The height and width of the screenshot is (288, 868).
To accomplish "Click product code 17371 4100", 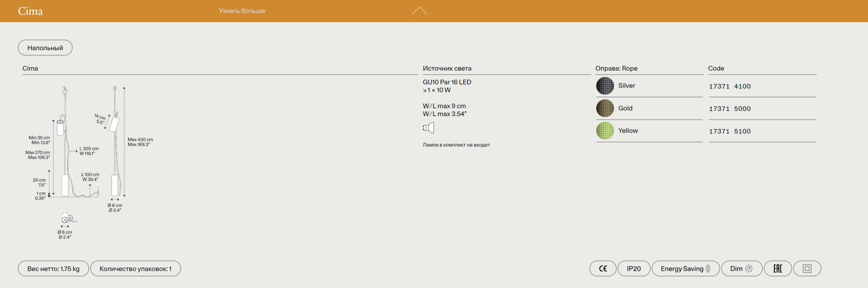I will (x=730, y=86).
